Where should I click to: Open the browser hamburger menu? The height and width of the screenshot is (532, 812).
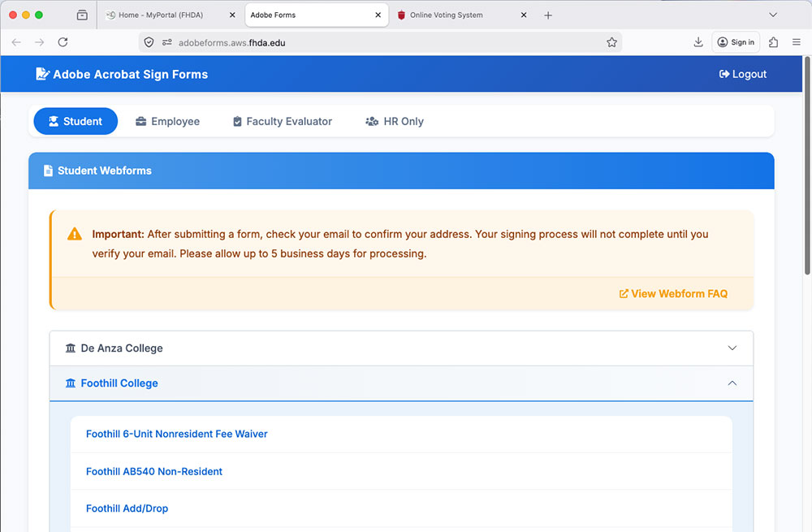coord(797,42)
